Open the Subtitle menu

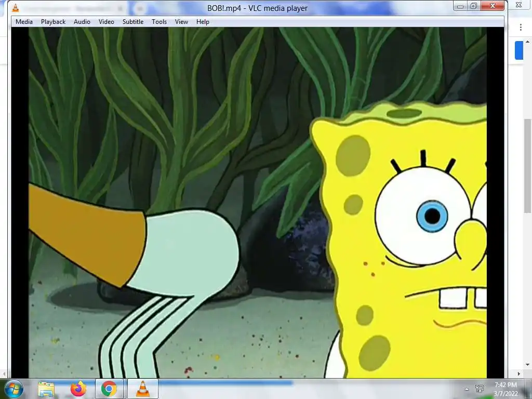[x=133, y=22]
